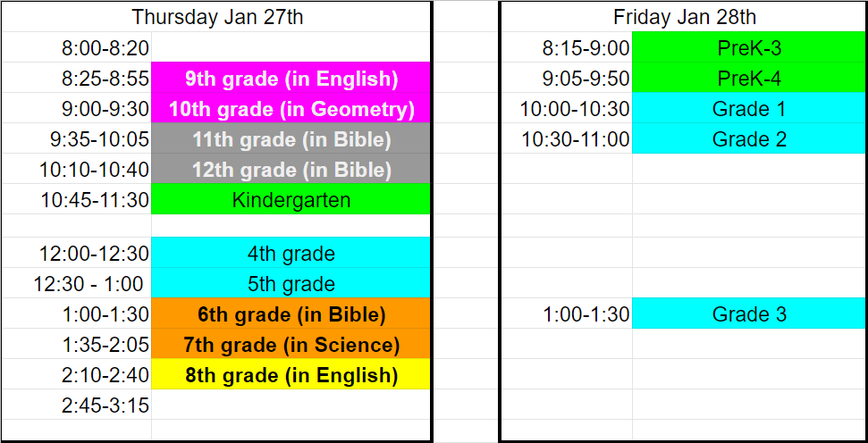Select the Friday Jan 28th header cell
868x443 pixels.
tap(685, 17)
